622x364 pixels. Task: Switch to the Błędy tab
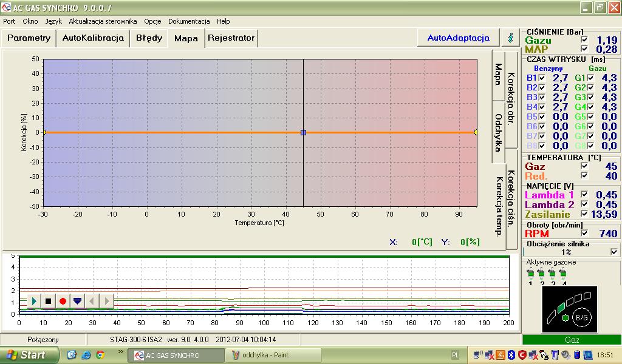pos(149,38)
